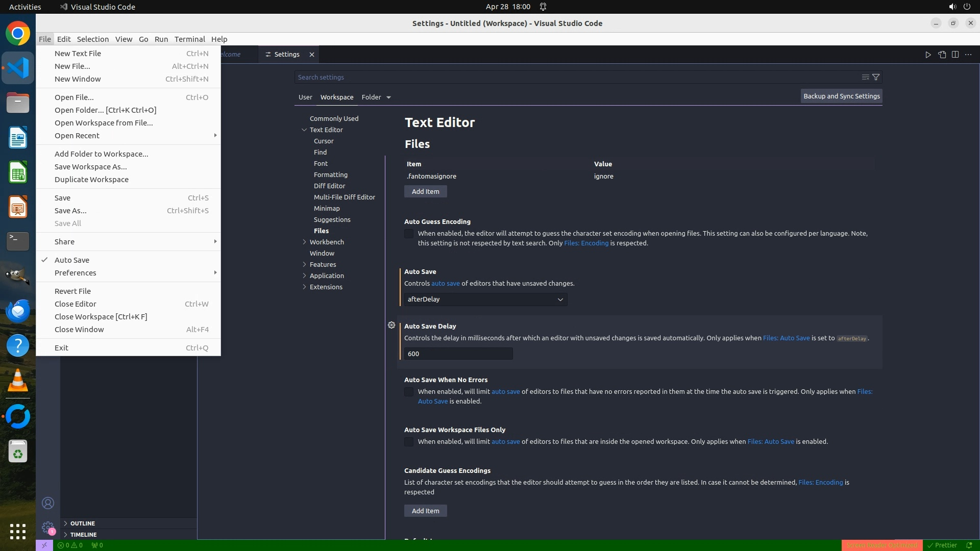This screenshot has height=551, width=980.
Task: Click the filter settings funnel icon
Action: [876, 78]
